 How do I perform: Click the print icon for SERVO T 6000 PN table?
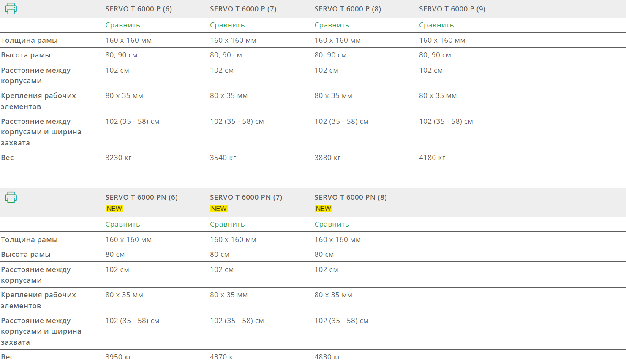click(11, 197)
